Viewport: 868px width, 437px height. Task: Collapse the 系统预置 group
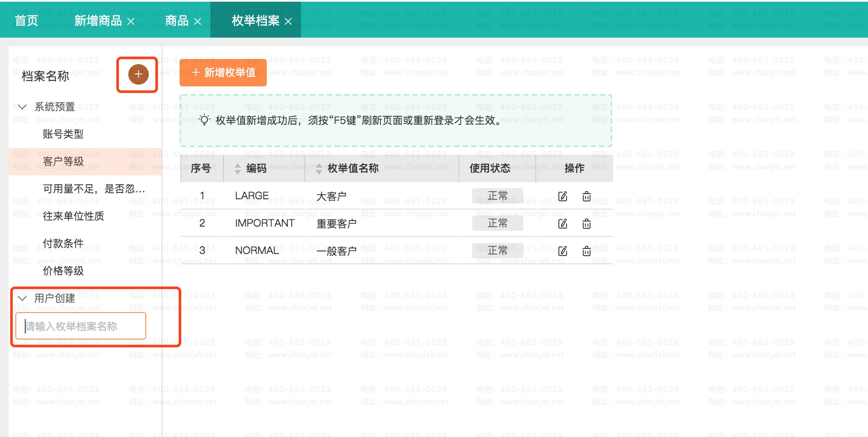(x=22, y=107)
